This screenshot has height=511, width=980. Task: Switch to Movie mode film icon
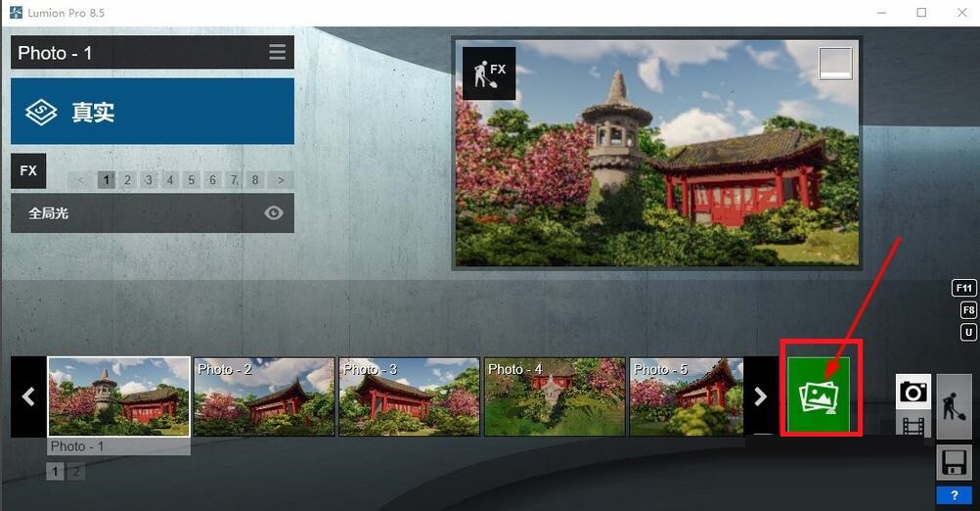coord(913,426)
